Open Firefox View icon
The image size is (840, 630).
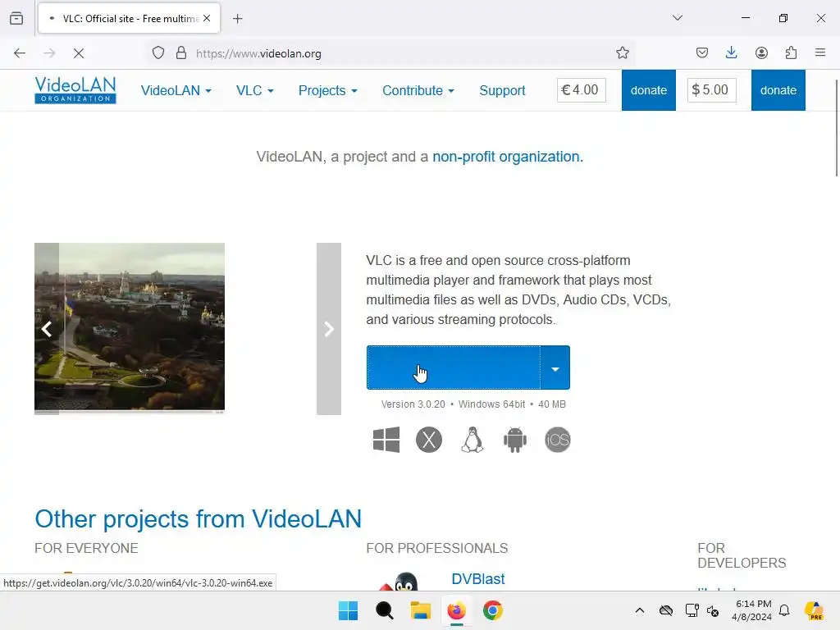[x=16, y=18]
